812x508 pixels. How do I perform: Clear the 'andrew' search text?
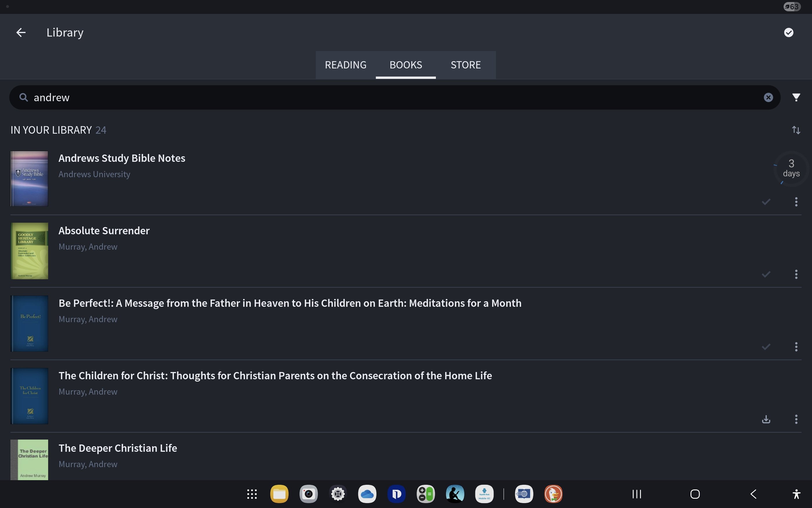click(x=768, y=97)
